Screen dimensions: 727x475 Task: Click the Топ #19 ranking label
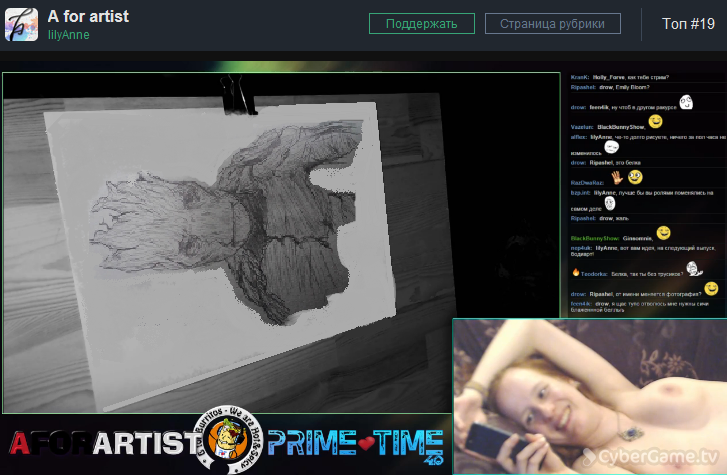(688, 24)
